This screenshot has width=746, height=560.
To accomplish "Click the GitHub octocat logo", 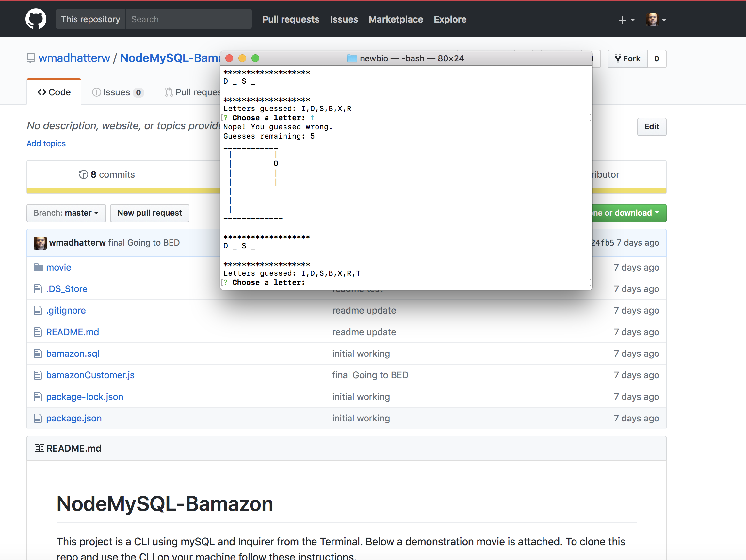I will (36, 19).
